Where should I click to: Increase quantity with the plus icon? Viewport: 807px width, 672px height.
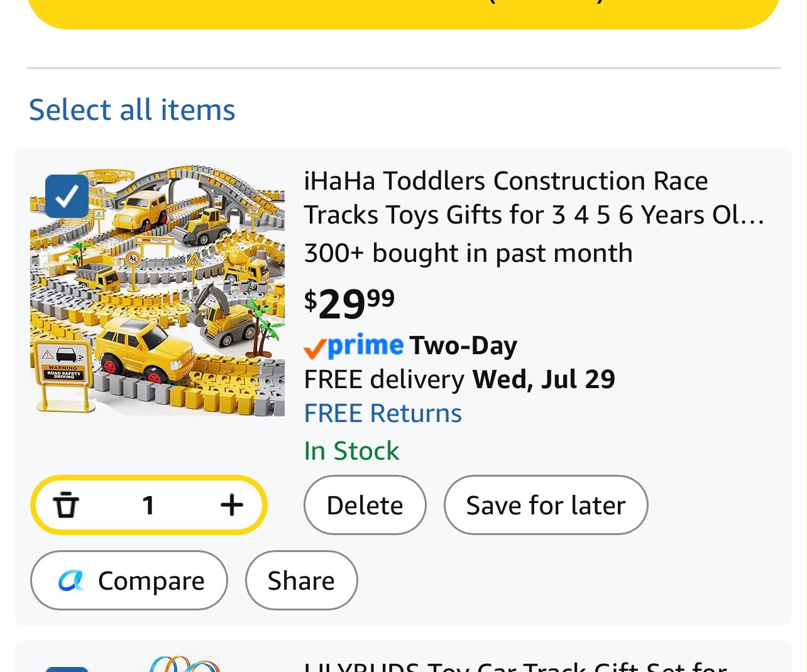(x=232, y=505)
